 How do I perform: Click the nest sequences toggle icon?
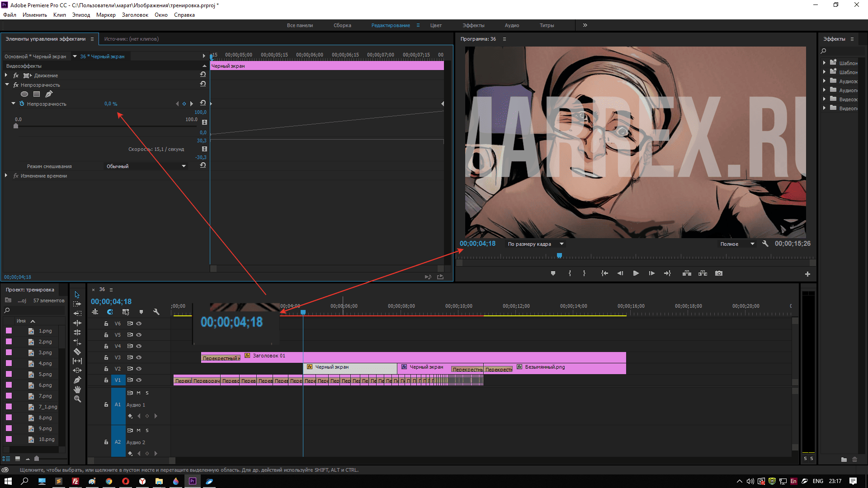[95, 312]
